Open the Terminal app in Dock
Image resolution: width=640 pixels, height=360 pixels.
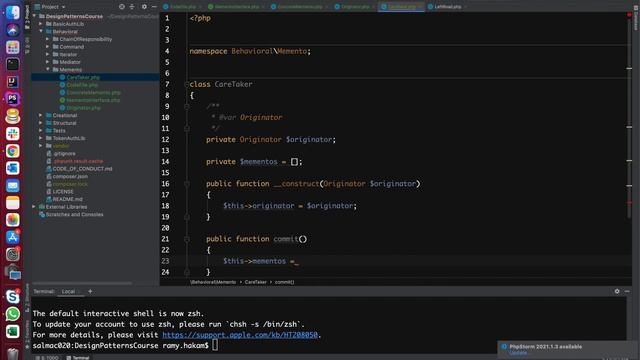tap(13, 64)
